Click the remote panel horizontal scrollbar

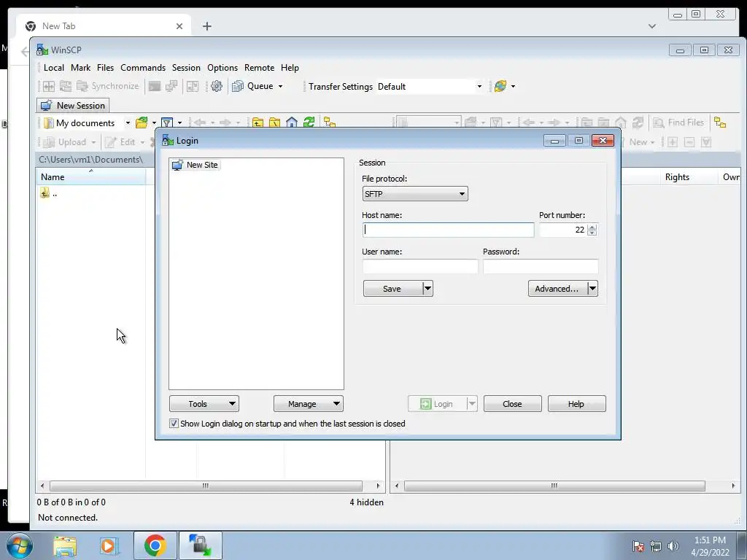554,486
